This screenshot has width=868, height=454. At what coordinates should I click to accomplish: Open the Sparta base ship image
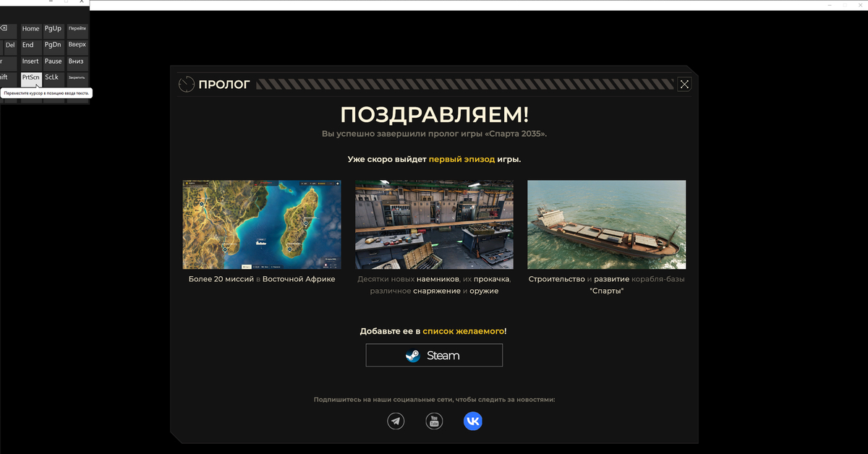606,224
